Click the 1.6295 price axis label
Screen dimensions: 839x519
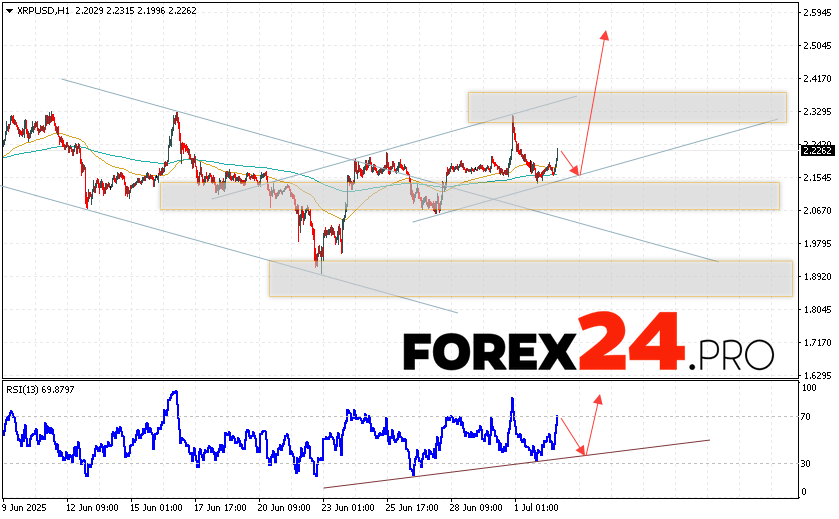point(818,375)
